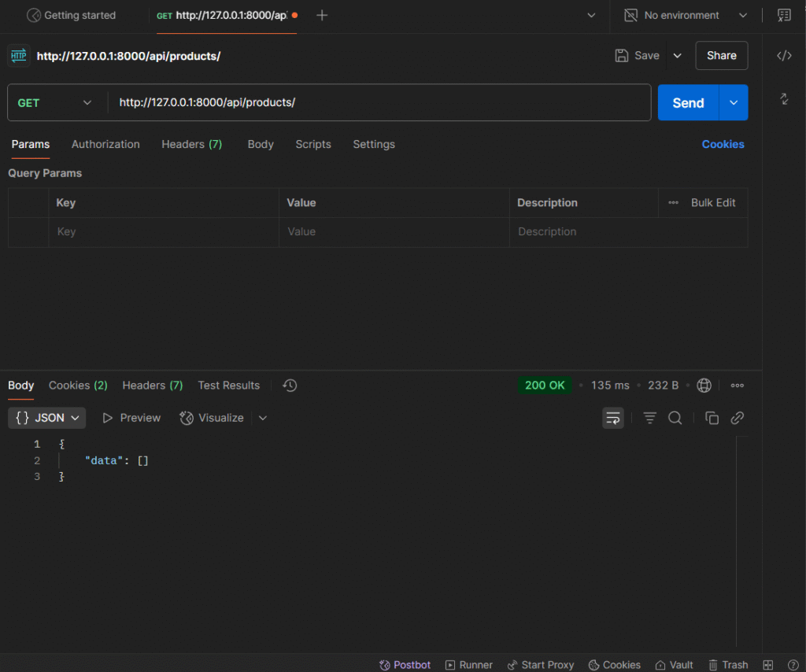The width and height of the screenshot is (806, 672).
Task: Click the globe network icon in response
Action: tap(704, 386)
